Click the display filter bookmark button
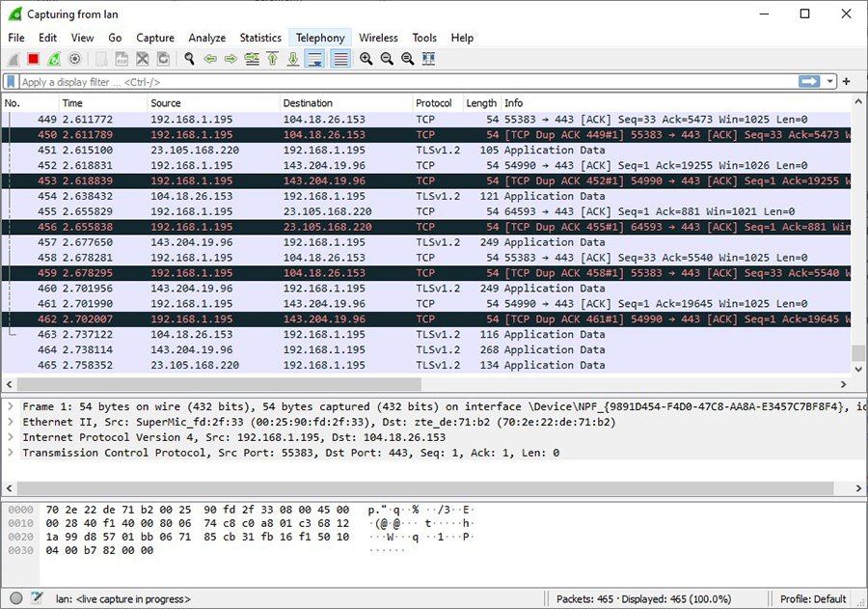 [x=11, y=82]
